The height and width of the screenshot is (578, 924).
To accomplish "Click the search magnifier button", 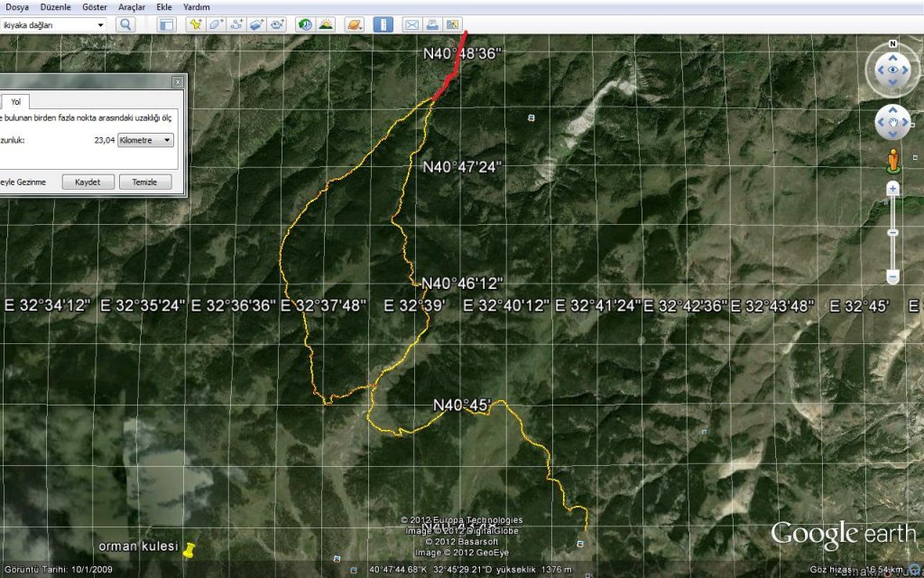I will tap(125, 24).
